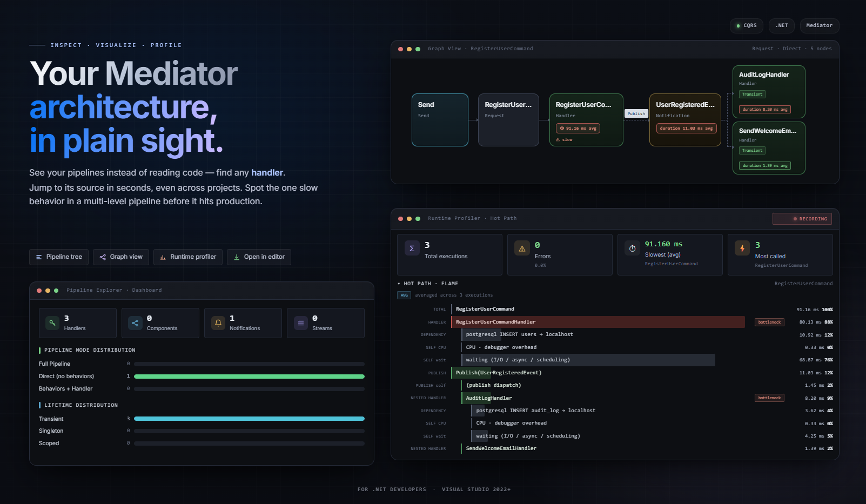Click the slow warning label
The height and width of the screenshot is (504, 866).
[x=564, y=140]
